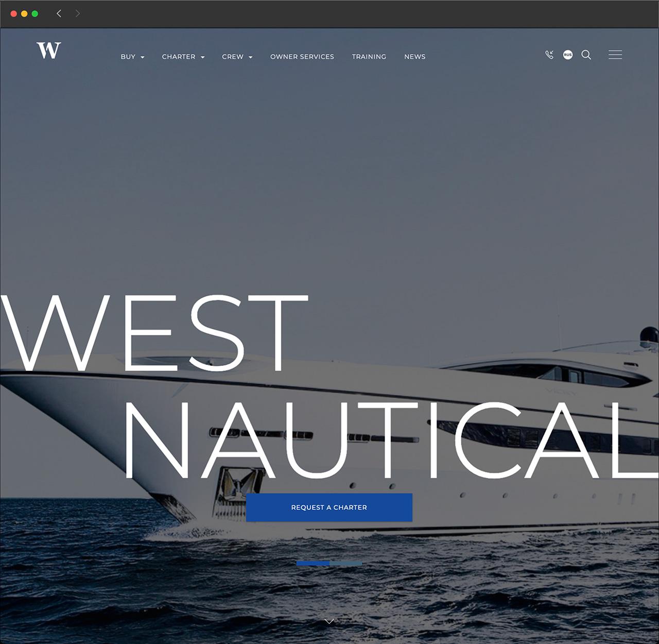Open the News page
659x644 pixels.
(415, 57)
